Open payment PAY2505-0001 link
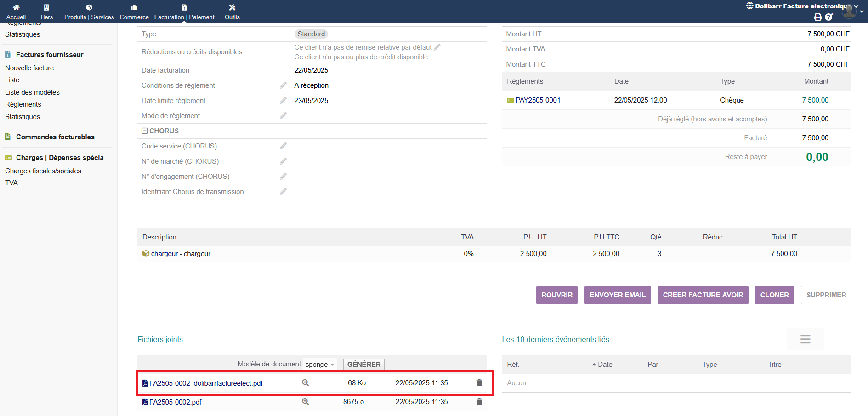Image resolution: width=868 pixels, height=416 pixels. tap(538, 100)
